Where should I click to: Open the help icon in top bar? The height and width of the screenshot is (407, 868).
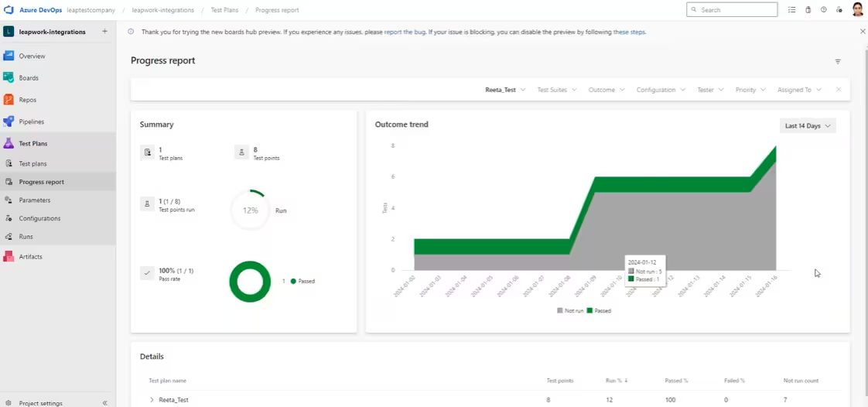(823, 10)
